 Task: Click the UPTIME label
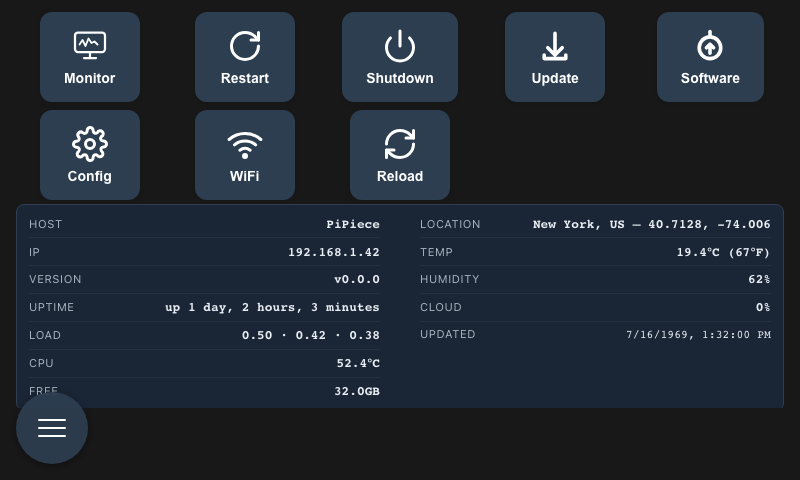pyautogui.click(x=52, y=307)
